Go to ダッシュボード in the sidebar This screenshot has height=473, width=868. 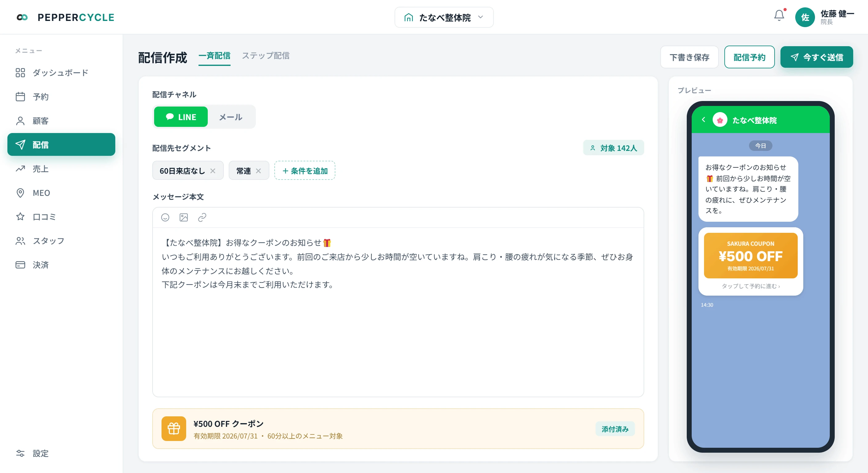[61, 73]
